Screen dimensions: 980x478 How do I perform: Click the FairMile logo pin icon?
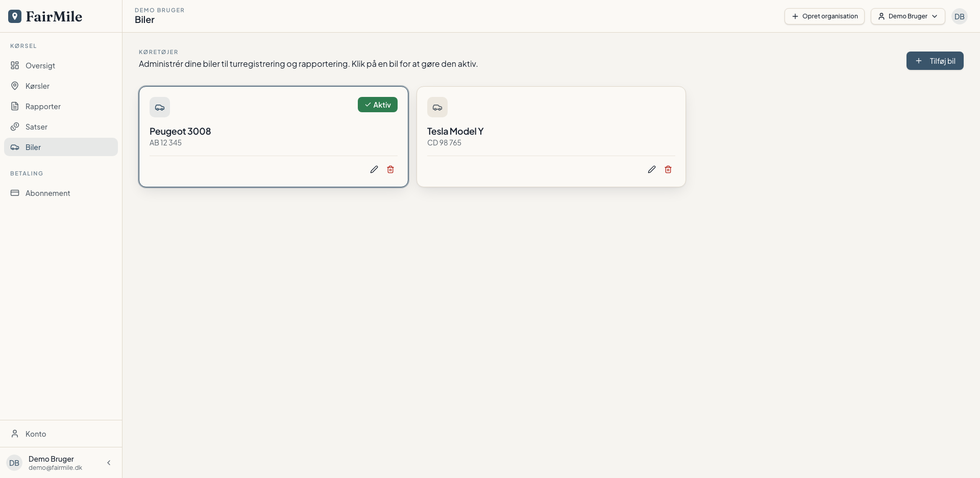(15, 16)
